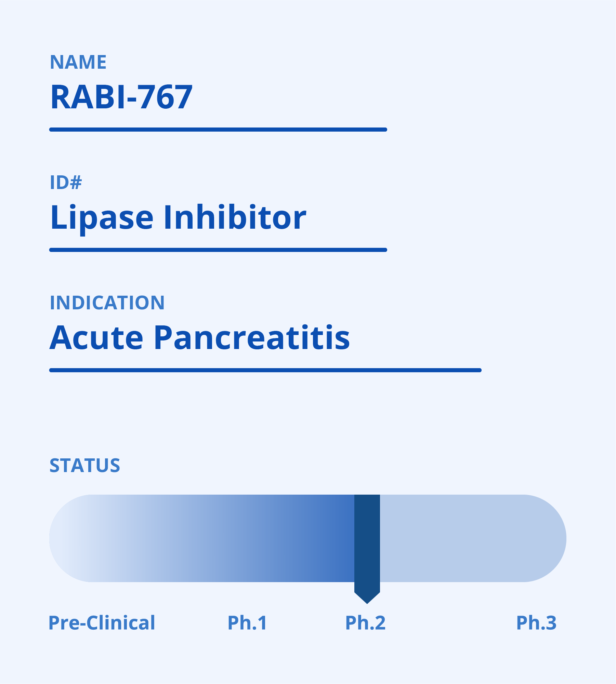616x684 pixels.
Task: Click the STATUS heading
Action: (85, 466)
